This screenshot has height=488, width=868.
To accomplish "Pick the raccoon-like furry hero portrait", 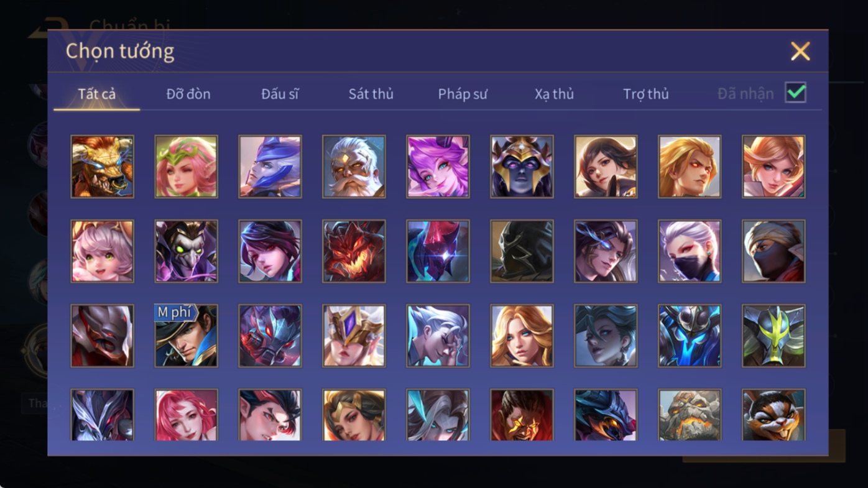I will click(773, 415).
